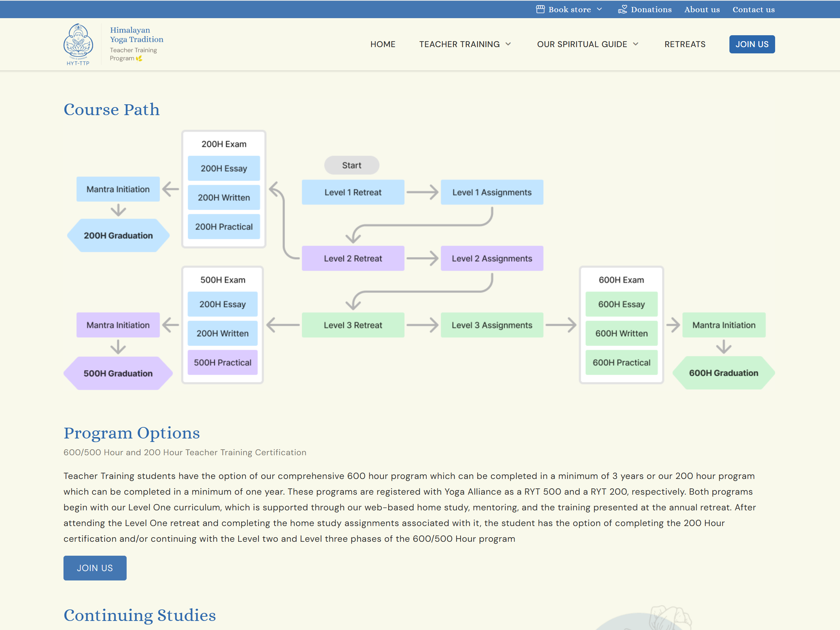Click the 200H Exam heading

coord(224,144)
